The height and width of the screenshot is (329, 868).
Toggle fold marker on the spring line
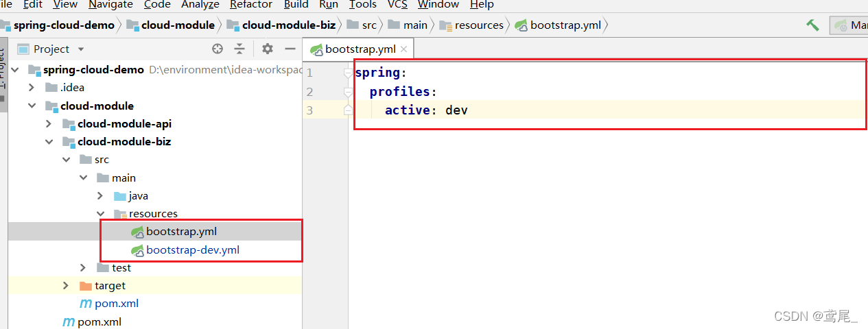coord(348,73)
